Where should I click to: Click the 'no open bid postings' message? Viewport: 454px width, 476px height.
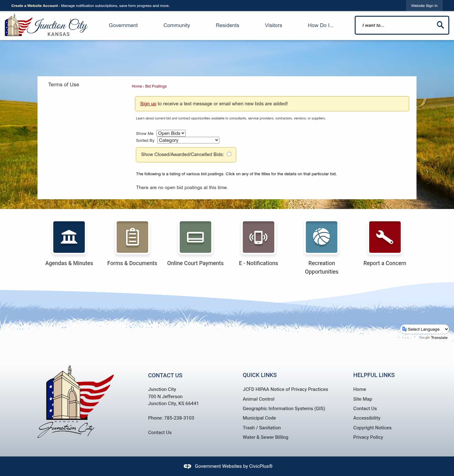182,188
